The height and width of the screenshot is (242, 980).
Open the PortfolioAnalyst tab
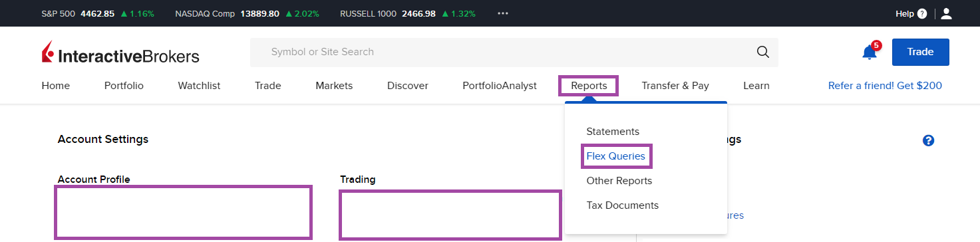coord(500,86)
